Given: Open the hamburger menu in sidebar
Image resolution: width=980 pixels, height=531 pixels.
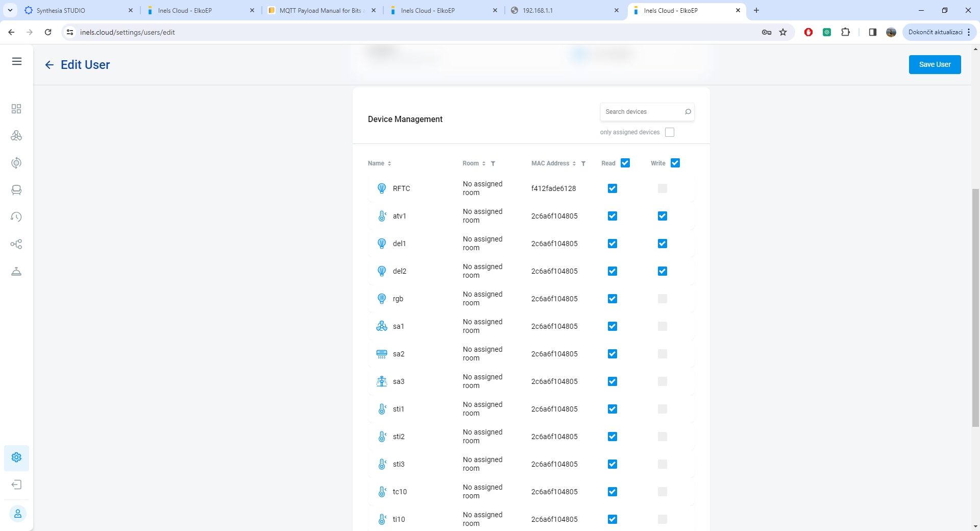Looking at the screenshot, I should tap(17, 62).
